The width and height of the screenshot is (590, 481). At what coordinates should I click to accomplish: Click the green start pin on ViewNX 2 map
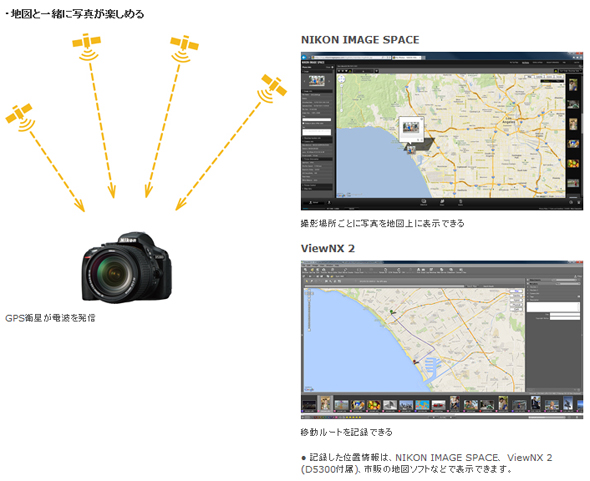pos(391,311)
